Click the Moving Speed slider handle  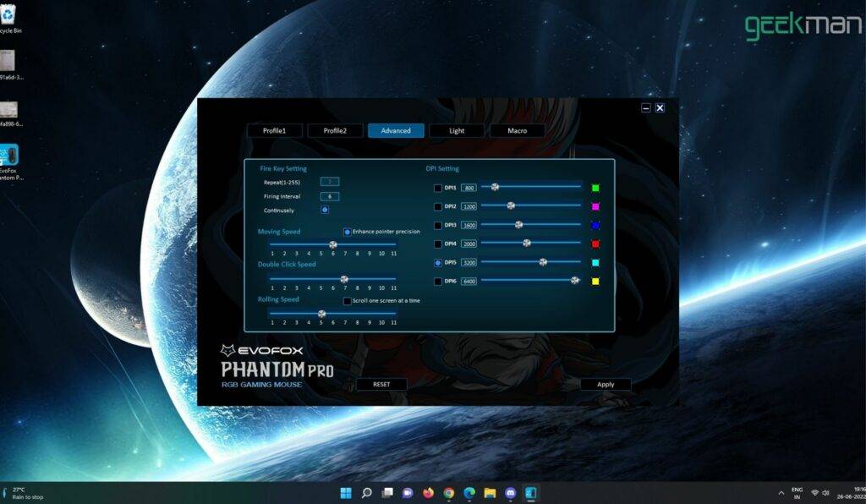pos(333,244)
